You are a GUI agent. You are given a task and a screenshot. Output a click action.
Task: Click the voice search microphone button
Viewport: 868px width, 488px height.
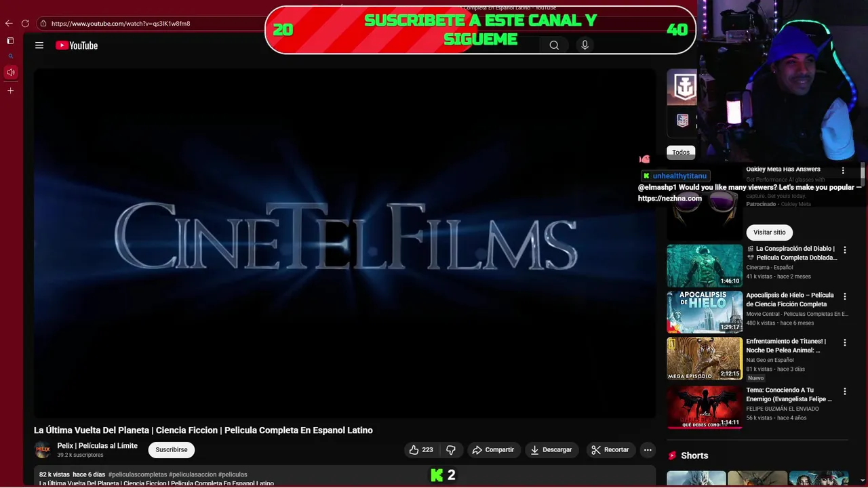click(585, 45)
